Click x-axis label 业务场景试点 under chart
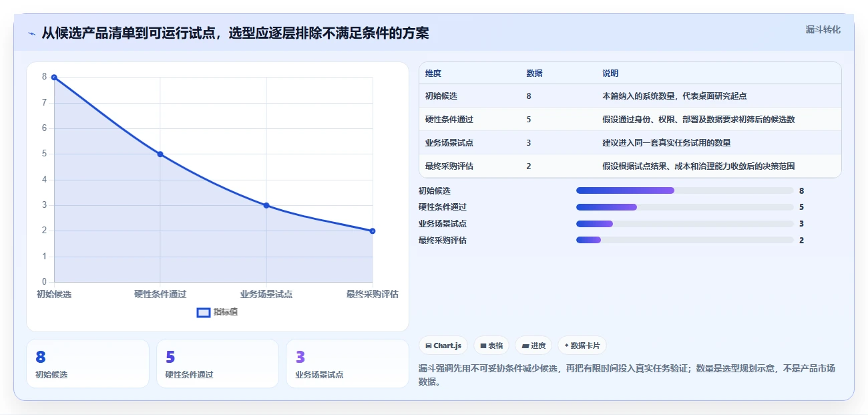The height and width of the screenshot is (415, 868). coord(266,294)
